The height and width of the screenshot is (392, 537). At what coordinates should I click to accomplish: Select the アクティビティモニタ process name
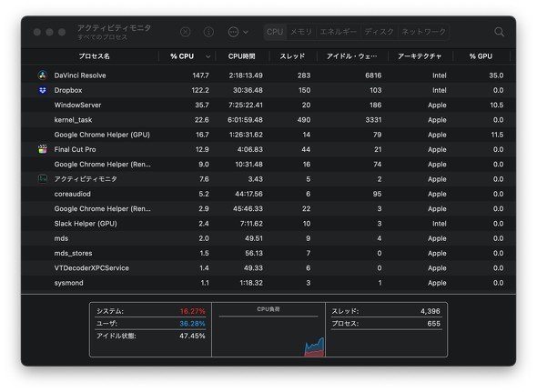pyautogui.click(x=86, y=179)
